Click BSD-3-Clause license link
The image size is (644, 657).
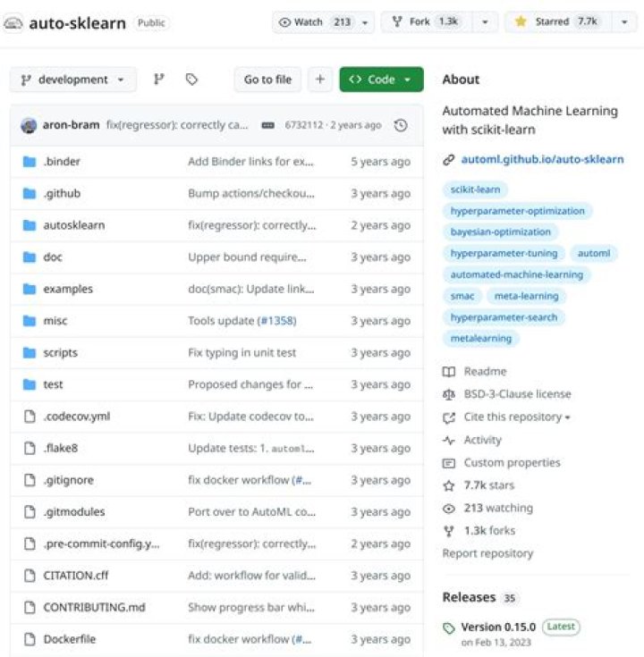click(517, 394)
